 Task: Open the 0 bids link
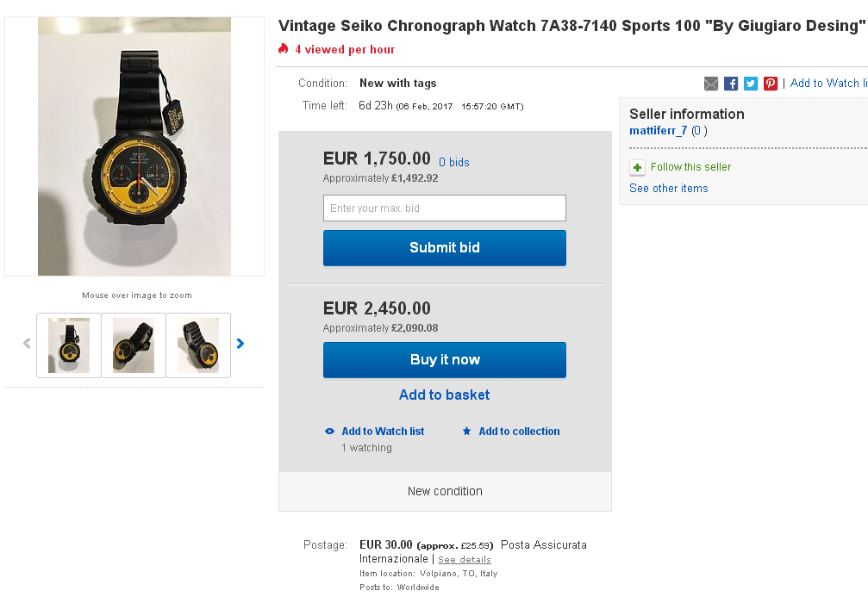[453, 163]
